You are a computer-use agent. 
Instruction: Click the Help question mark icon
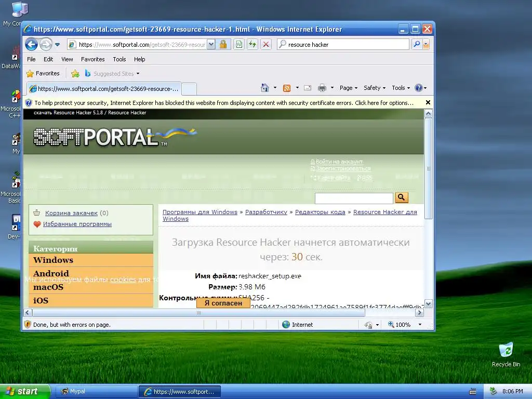tap(419, 88)
